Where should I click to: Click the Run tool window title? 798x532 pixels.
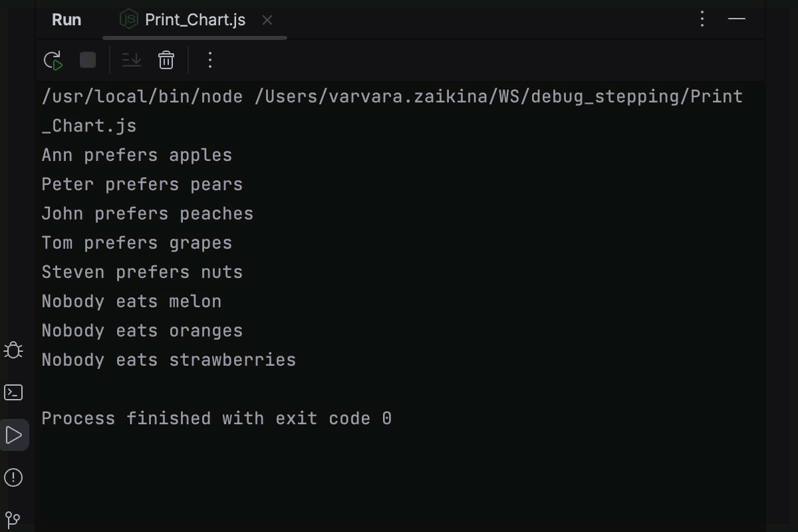click(x=66, y=19)
